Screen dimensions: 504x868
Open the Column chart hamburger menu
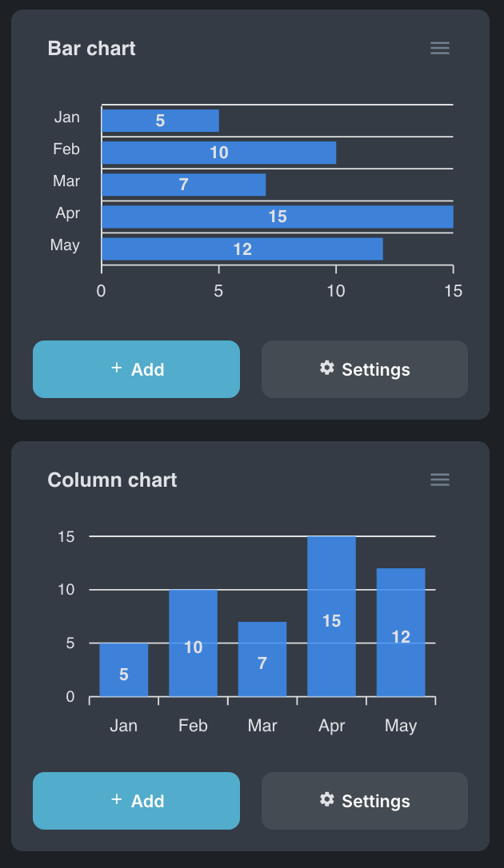440,480
